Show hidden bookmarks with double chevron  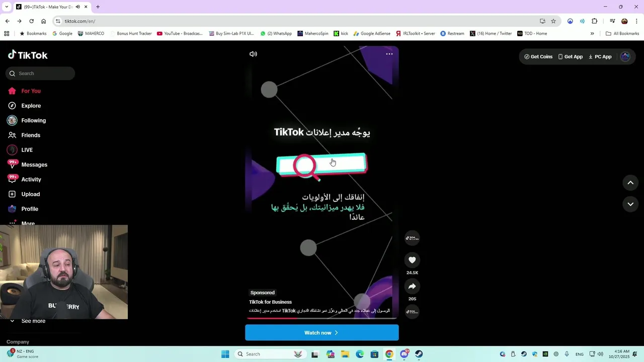(x=592, y=34)
